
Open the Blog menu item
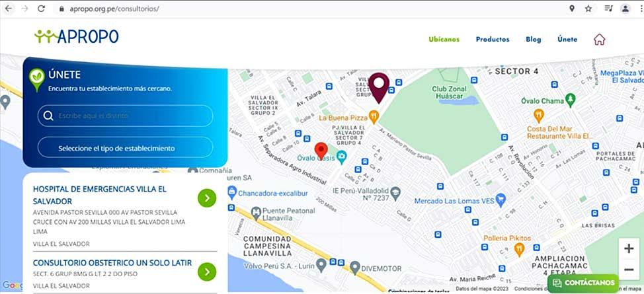(533, 40)
